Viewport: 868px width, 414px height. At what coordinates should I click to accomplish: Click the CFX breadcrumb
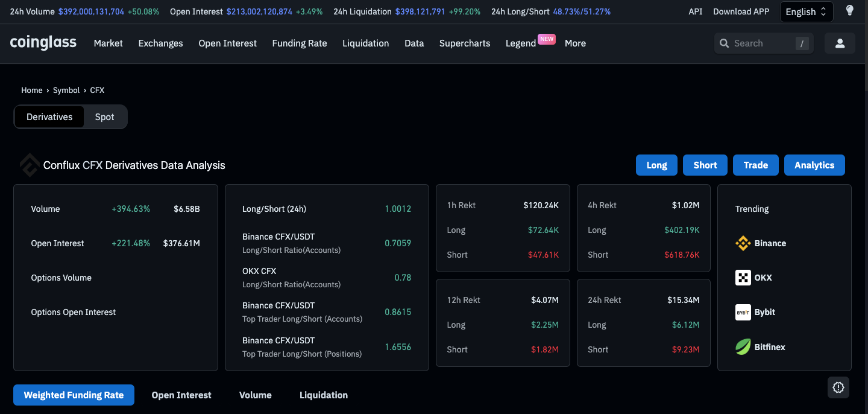coord(97,90)
